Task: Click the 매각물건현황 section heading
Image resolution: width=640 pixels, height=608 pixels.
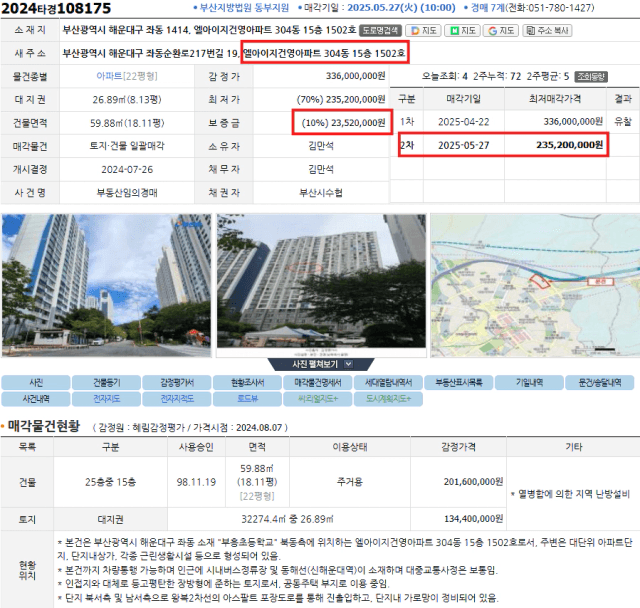Action: point(44,426)
